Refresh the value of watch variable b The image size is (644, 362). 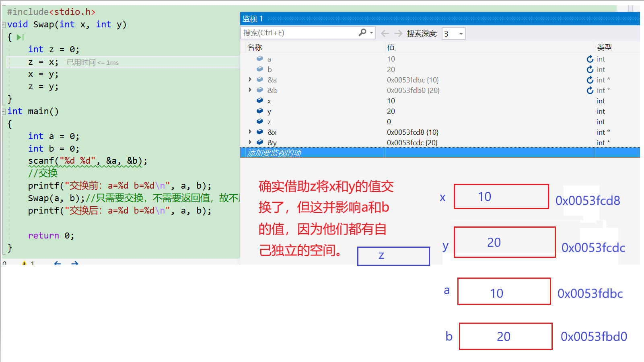590,70
